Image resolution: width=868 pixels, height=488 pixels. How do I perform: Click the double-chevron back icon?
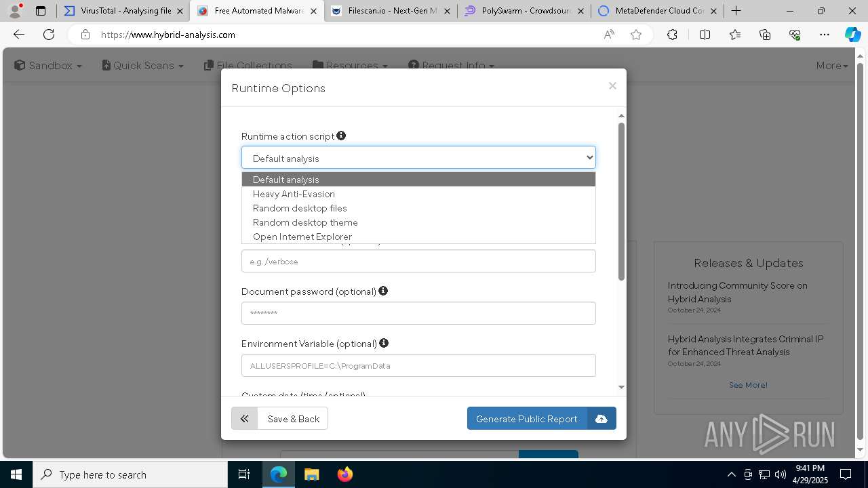(245, 419)
